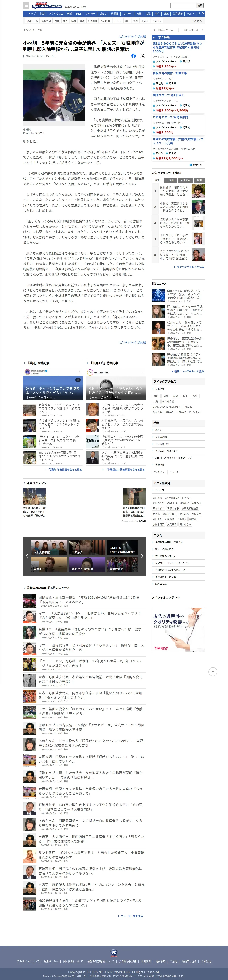Open the 競馬 category tab
228x980 pixels.
(166, 14)
